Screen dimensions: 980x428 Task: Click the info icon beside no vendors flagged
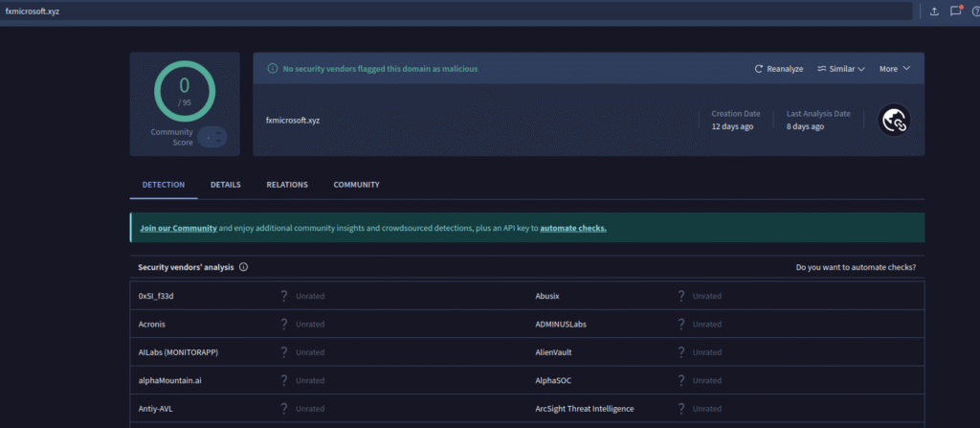pyautogui.click(x=272, y=69)
